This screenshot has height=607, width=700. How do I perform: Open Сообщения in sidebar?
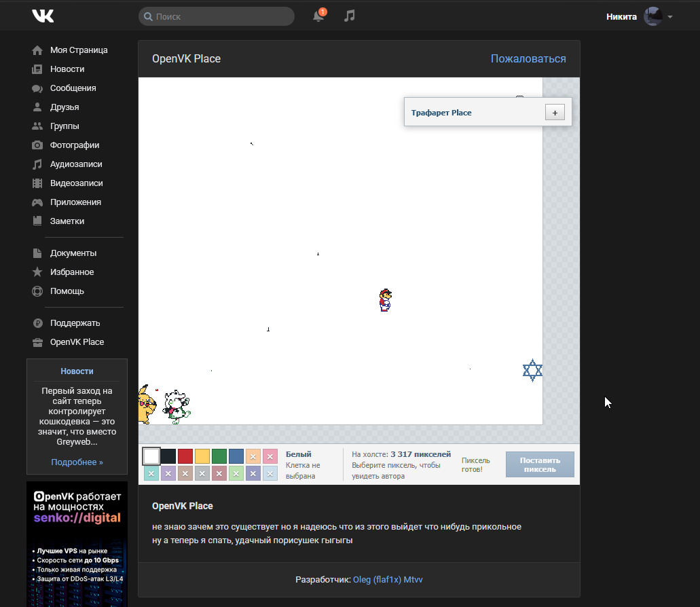pos(73,88)
